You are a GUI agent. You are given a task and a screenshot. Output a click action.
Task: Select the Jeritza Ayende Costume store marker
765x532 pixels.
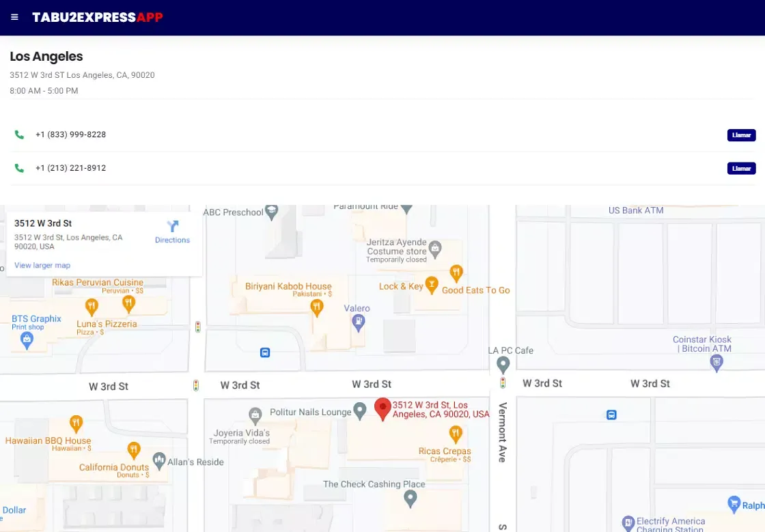(x=434, y=249)
